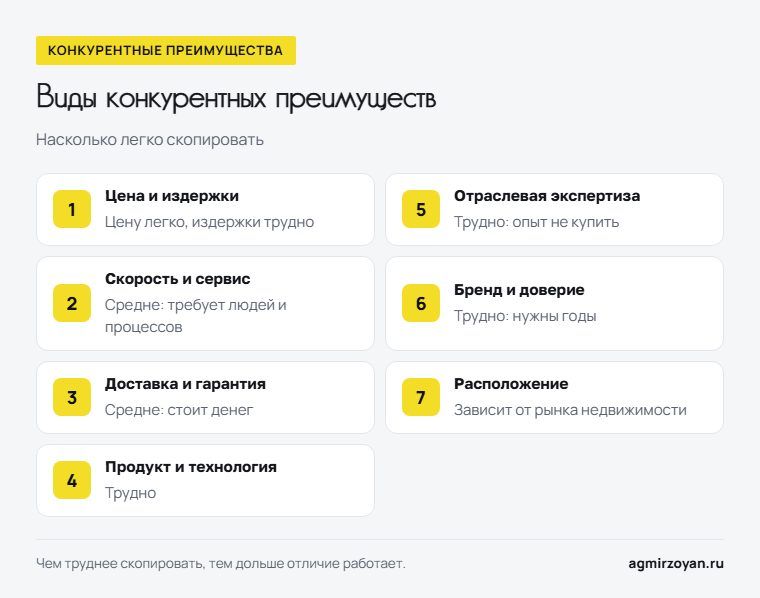760x598 pixels.
Task: Click the subtitle Насколько легко скопировать
Action: [x=150, y=140]
